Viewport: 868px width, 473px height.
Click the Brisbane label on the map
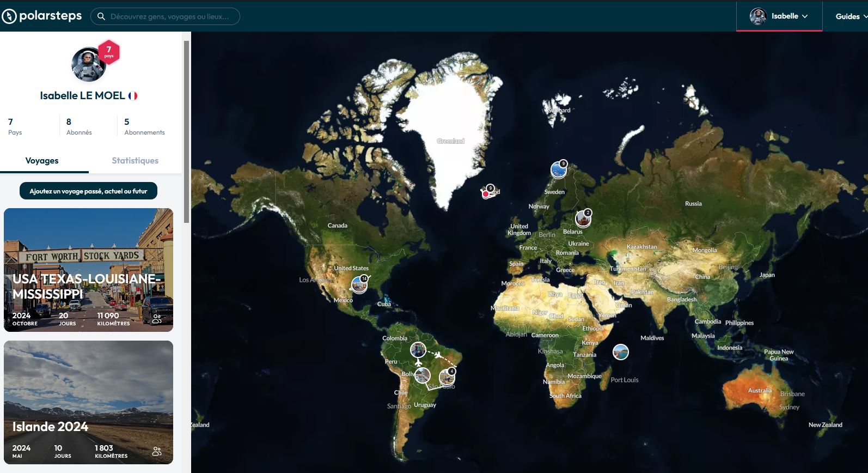pos(792,394)
